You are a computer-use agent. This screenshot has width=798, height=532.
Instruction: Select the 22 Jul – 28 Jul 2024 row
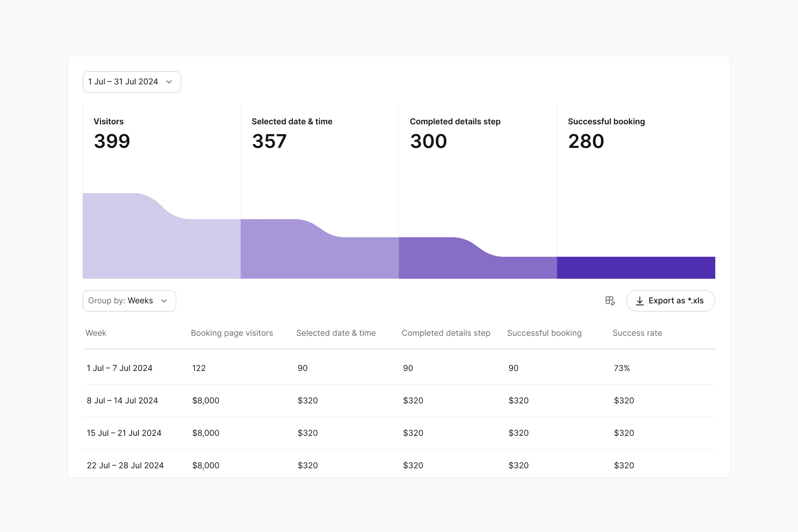[x=125, y=465]
